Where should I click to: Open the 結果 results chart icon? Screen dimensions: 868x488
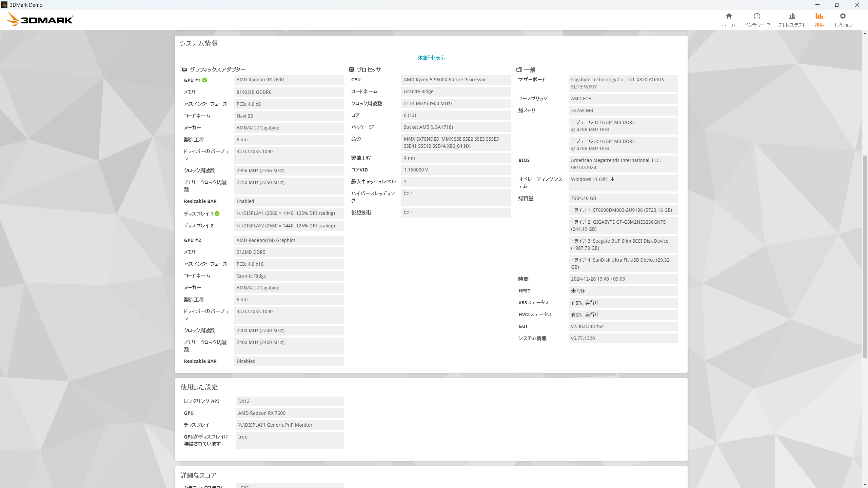pos(819,16)
